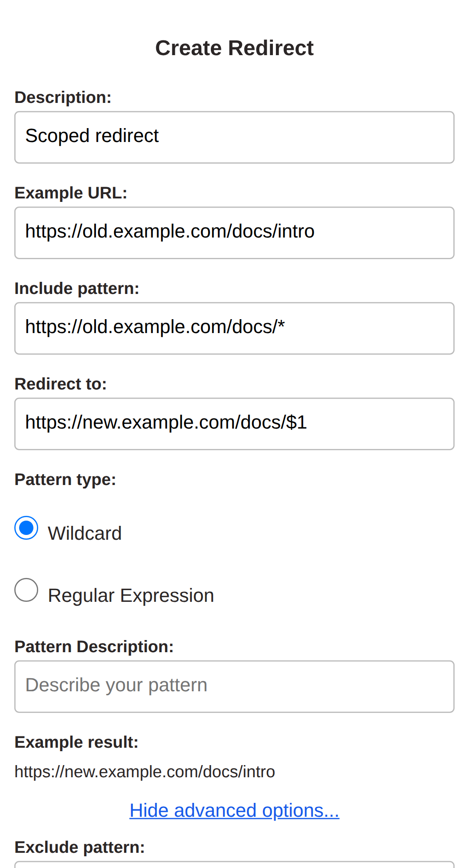Screen dimensions: 469x868
Task: Focus the Example URL input box
Action: 234,233
